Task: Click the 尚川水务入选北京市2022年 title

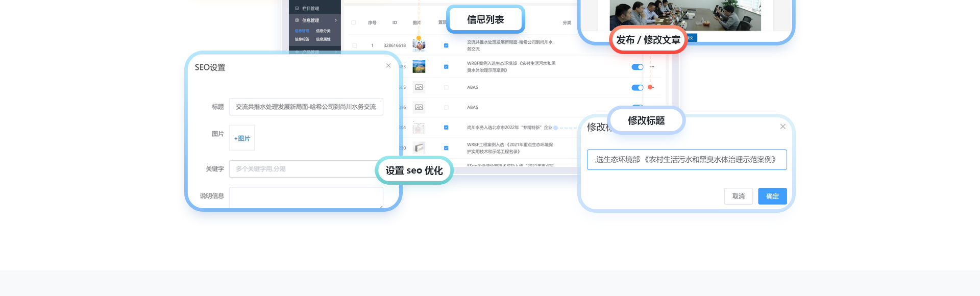Action: tap(509, 128)
